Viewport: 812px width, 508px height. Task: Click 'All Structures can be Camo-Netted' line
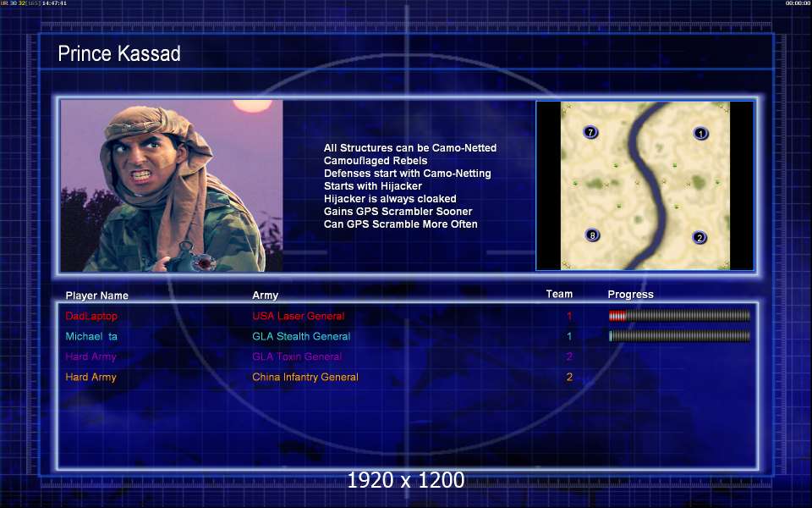(x=410, y=147)
